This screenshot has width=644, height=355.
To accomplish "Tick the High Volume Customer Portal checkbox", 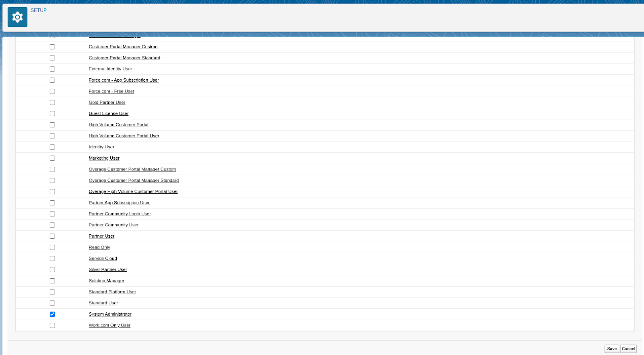I will coord(52,125).
